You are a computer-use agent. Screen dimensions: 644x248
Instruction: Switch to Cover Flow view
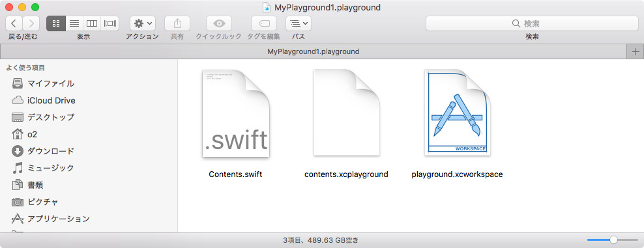point(110,23)
